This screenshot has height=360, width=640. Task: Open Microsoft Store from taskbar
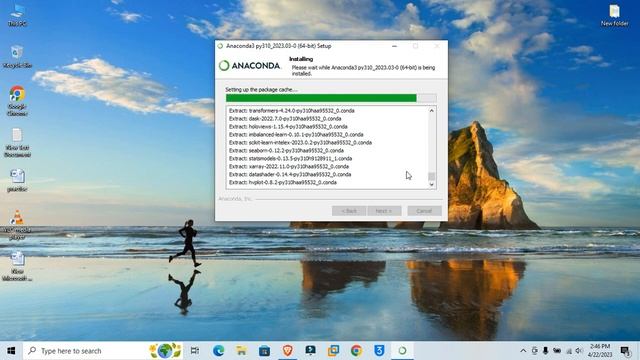264,351
